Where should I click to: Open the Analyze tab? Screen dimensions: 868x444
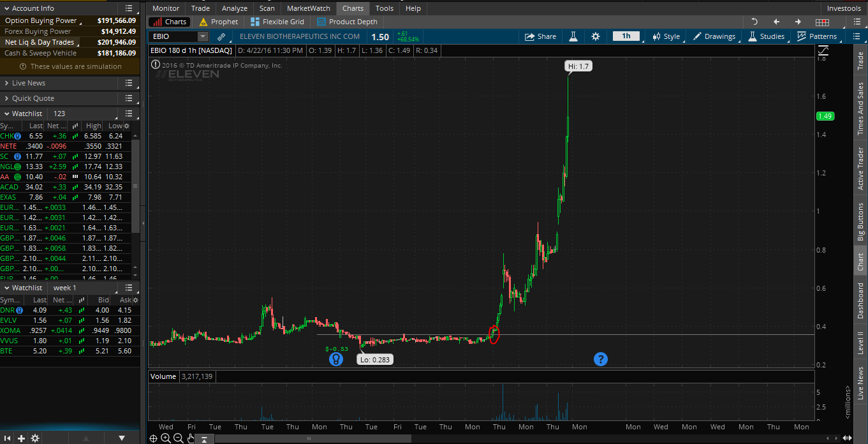coord(235,8)
